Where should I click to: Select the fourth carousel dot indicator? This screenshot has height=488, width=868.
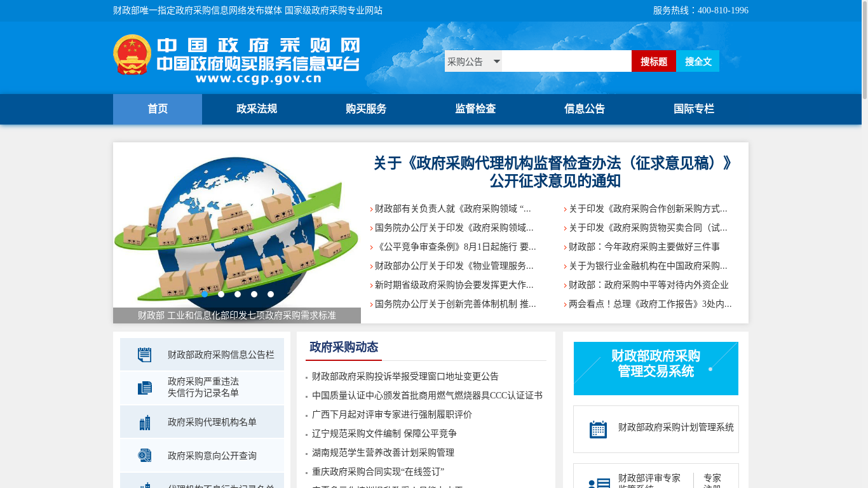[254, 294]
